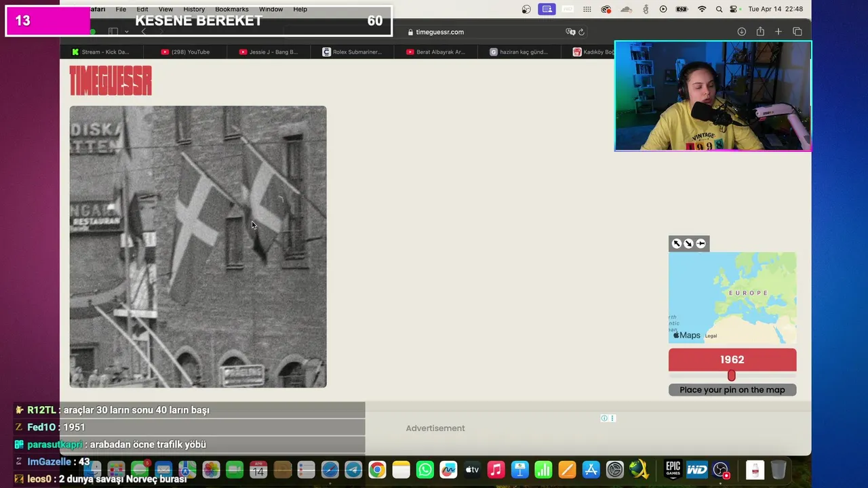The image size is (868, 488).
Task: Switch to the 'Jessie J - Bang B...' tab
Action: tap(269, 52)
